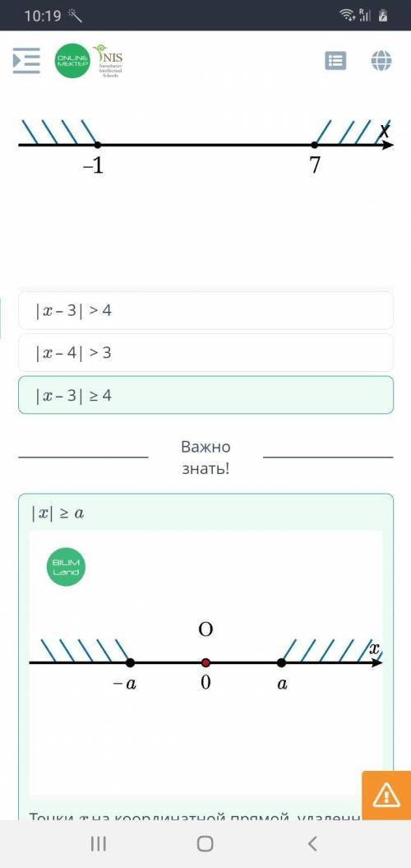Tap the Bilim Land green badge

(x=67, y=566)
